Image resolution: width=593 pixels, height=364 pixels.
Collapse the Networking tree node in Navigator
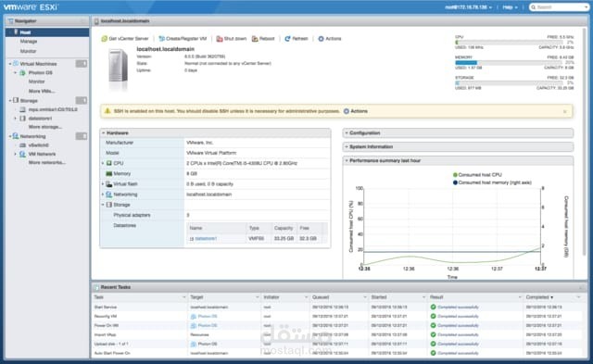[x=10, y=136]
